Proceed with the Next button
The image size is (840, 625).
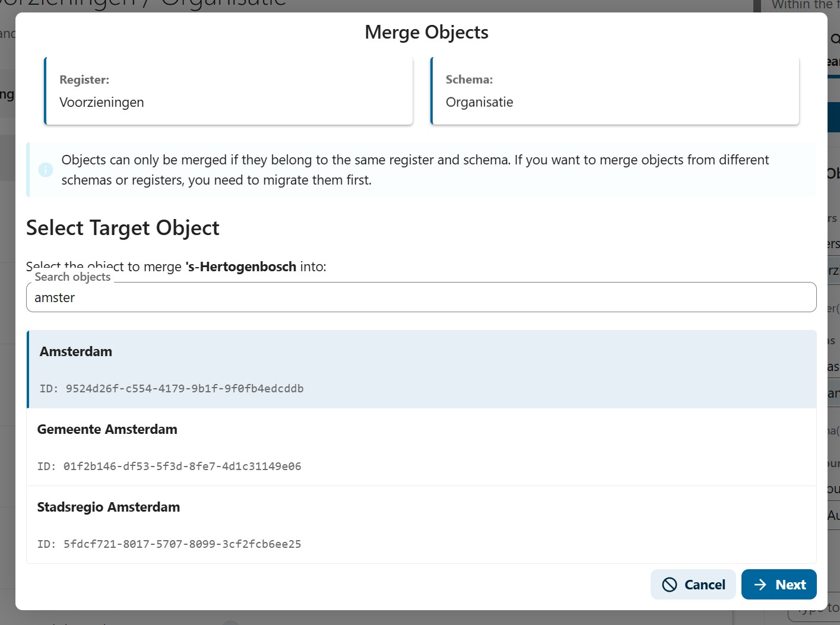(x=778, y=585)
